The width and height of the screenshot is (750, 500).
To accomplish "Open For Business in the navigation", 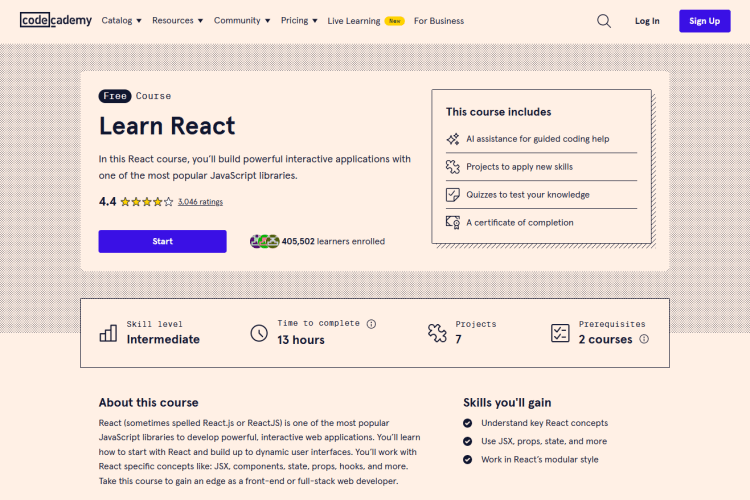I will pos(439,21).
